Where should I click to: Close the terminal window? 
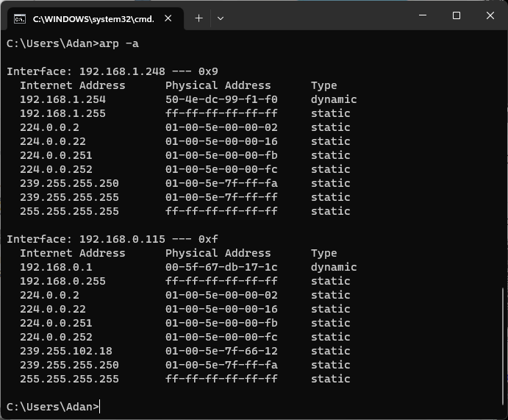490,15
